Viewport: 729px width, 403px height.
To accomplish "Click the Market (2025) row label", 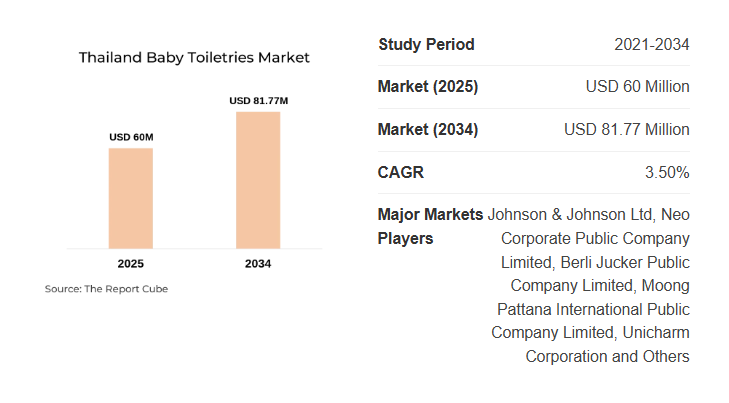I will (428, 87).
